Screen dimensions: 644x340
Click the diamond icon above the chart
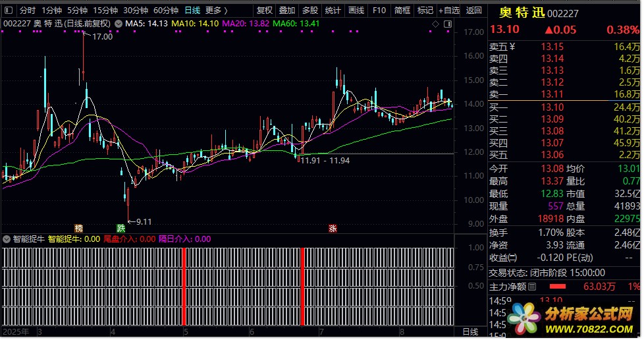pyautogui.click(x=435, y=24)
